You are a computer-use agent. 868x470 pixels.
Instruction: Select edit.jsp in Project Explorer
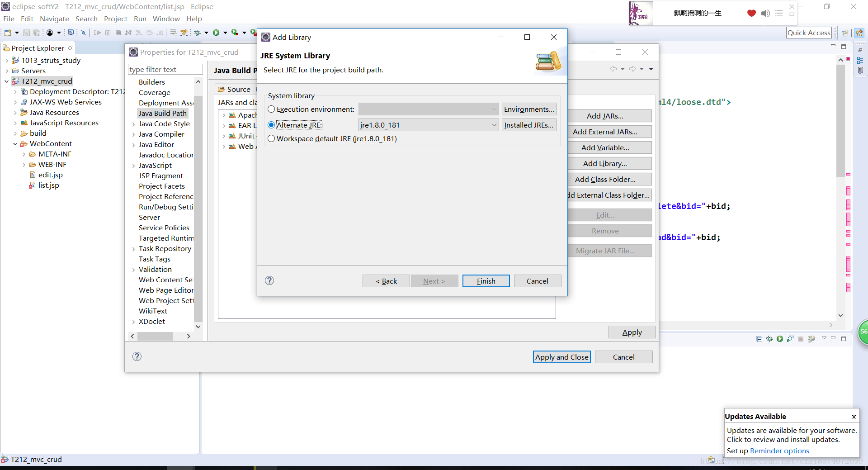[50, 175]
